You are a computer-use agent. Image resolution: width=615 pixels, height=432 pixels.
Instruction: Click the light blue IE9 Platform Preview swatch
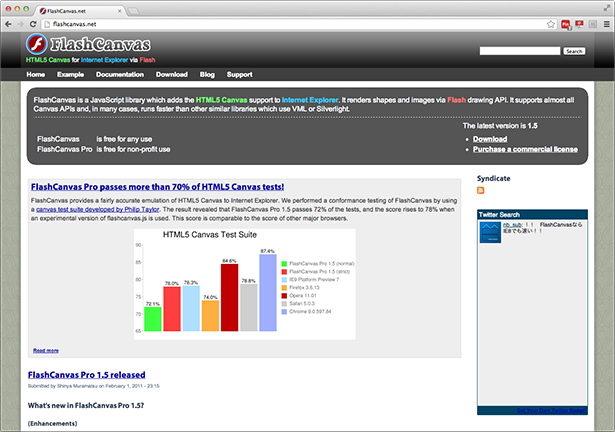pos(284,280)
